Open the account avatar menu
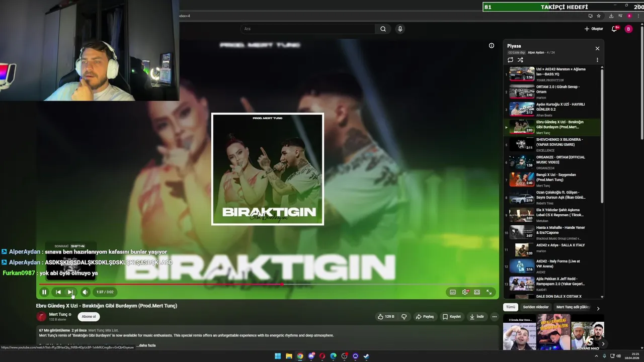 pyautogui.click(x=628, y=29)
